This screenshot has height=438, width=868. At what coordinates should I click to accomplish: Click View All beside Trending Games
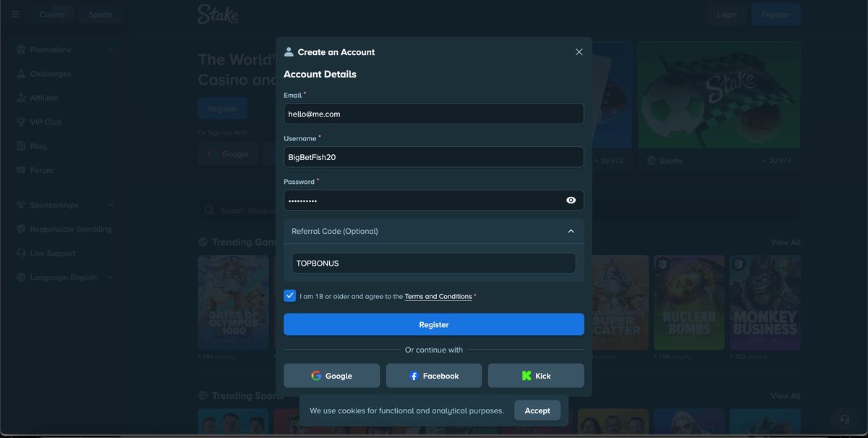pos(786,243)
